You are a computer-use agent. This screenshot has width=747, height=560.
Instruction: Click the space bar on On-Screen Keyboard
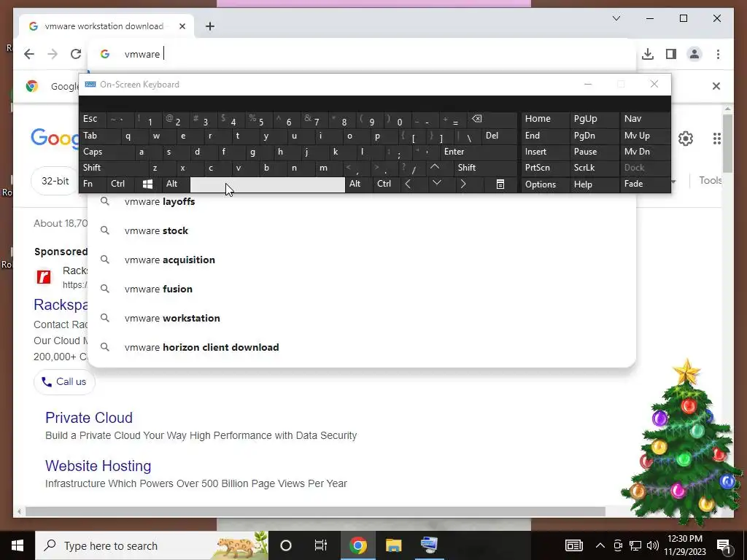coord(267,184)
